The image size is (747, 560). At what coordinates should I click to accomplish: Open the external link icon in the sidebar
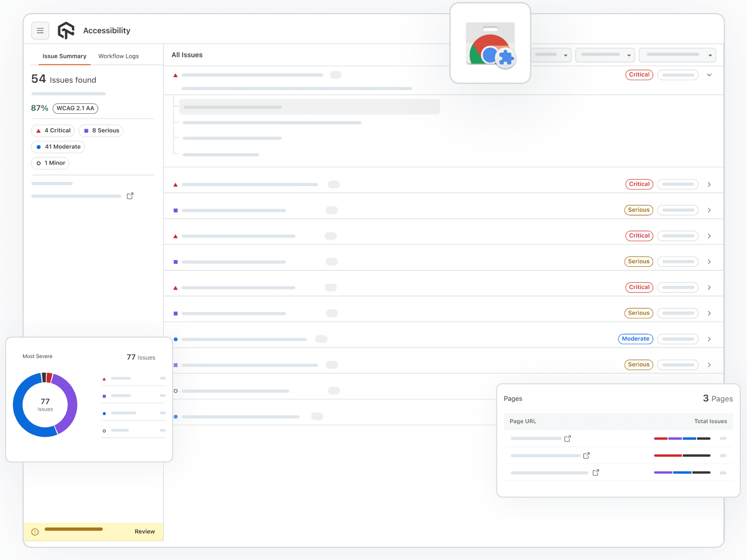130,196
